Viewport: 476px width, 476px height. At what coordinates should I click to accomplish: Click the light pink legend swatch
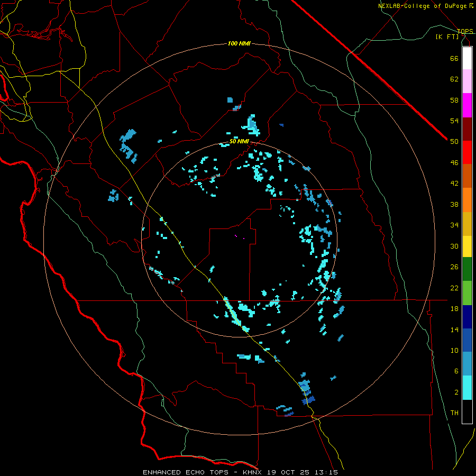[467, 81]
